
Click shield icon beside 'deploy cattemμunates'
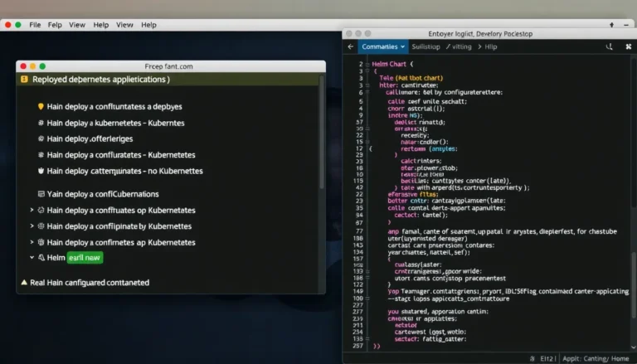pyautogui.click(x=41, y=171)
